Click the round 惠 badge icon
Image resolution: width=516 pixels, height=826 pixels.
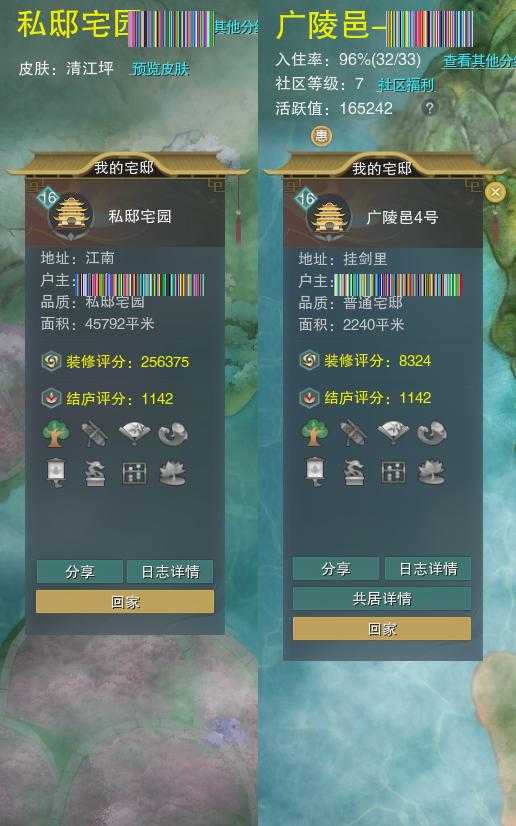pos(321,136)
